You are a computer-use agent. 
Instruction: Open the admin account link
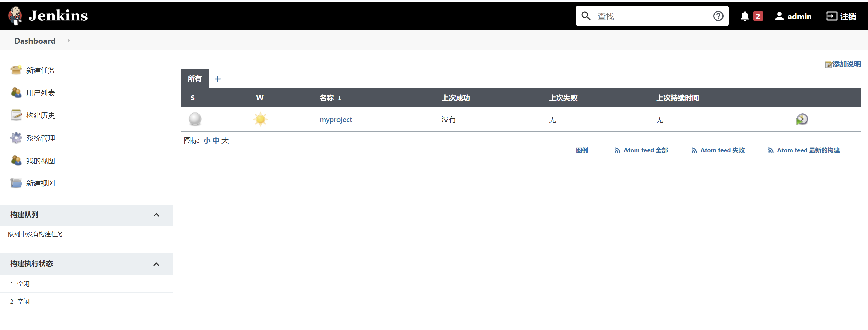(799, 16)
